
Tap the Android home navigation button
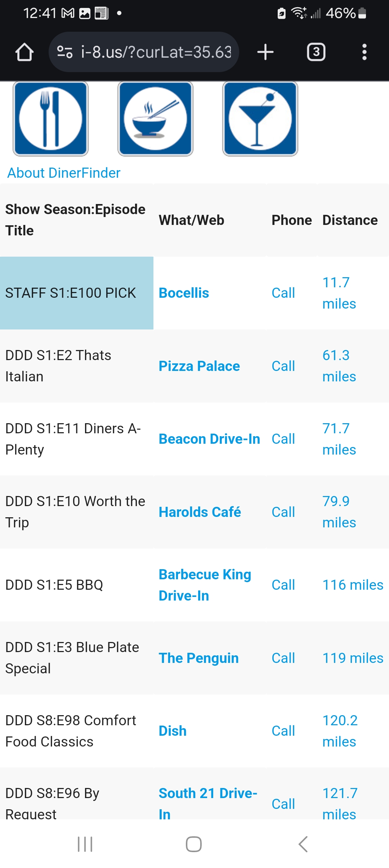194,844
